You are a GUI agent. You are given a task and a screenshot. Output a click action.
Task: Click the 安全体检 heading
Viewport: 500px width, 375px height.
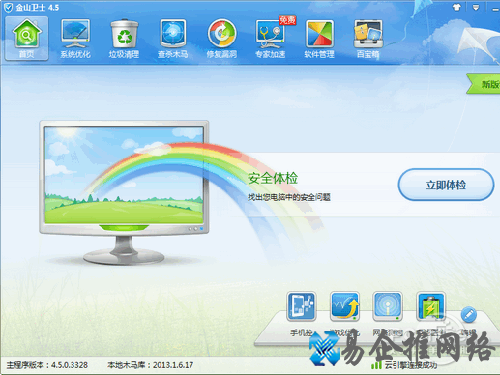273,178
